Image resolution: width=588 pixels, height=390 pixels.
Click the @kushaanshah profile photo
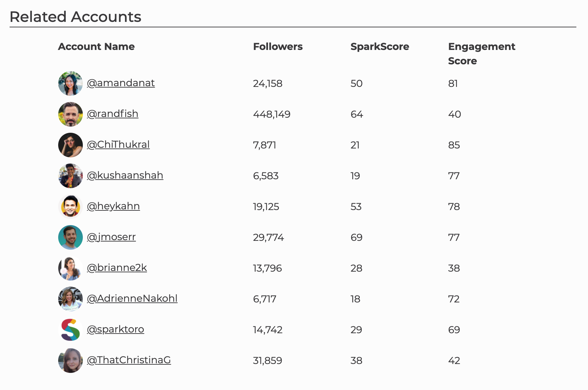pyautogui.click(x=71, y=176)
